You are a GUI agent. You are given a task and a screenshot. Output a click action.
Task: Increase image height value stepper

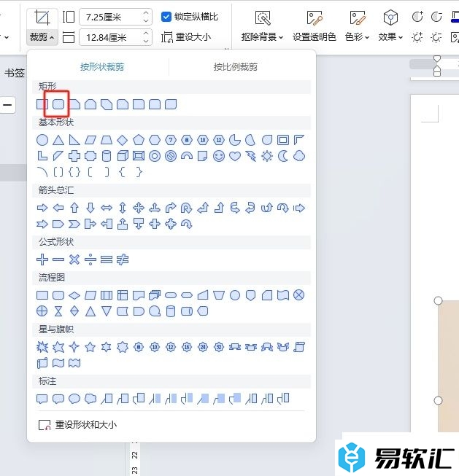tap(146, 13)
